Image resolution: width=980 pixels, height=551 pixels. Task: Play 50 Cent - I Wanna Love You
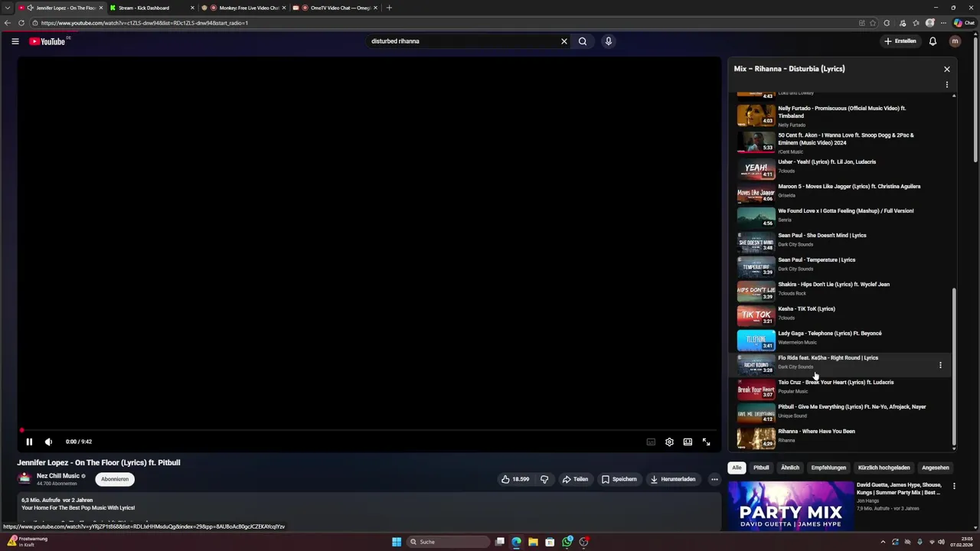coord(842,142)
